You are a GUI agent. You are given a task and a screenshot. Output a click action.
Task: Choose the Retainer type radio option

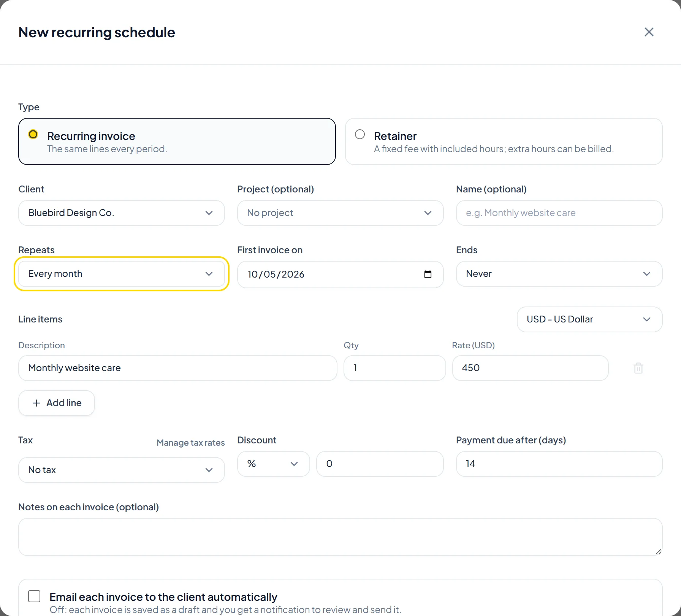click(360, 134)
